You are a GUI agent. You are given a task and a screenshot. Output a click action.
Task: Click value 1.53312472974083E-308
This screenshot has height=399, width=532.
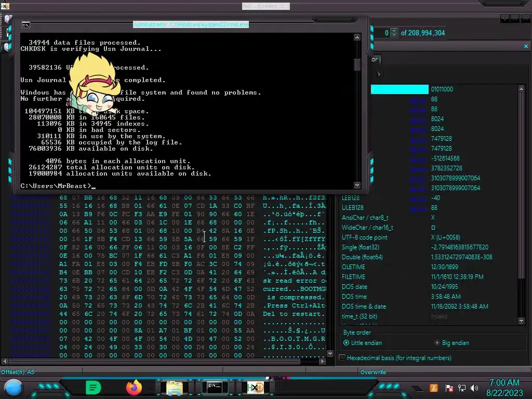coord(461,257)
